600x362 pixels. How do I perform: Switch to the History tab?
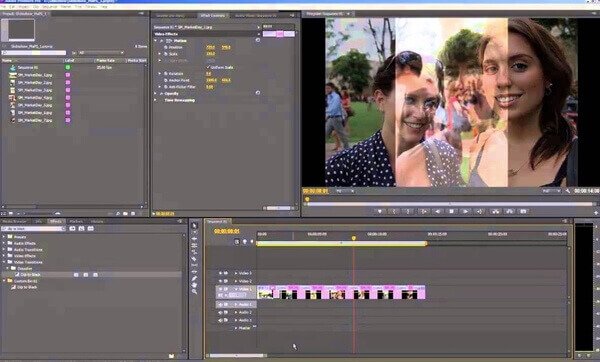click(x=97, y=221)
